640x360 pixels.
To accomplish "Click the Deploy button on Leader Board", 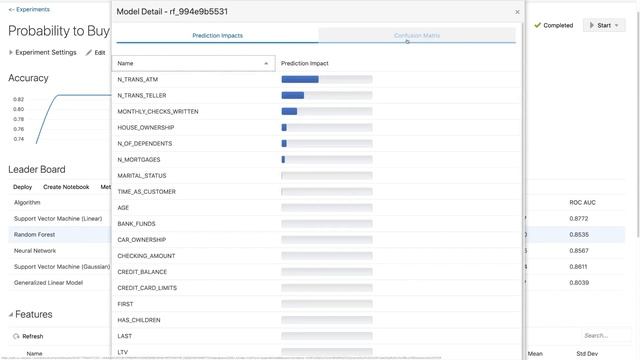I will 22,187.
